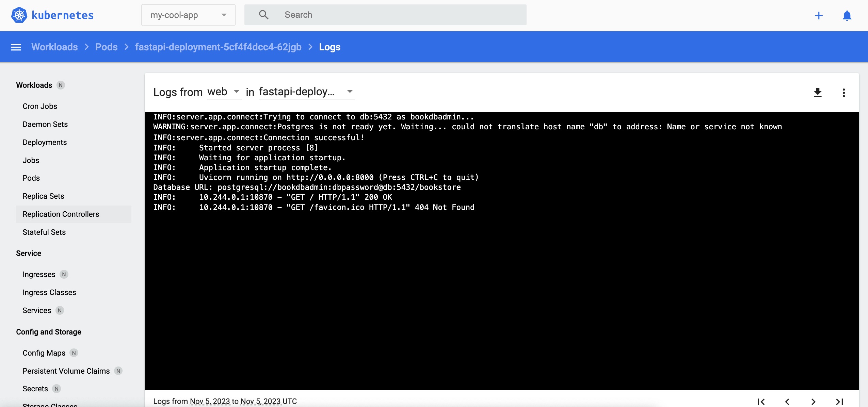Click the Kubernetes logo icon
868x407 pixels.
pyautogui.click(x=19, y=15)
